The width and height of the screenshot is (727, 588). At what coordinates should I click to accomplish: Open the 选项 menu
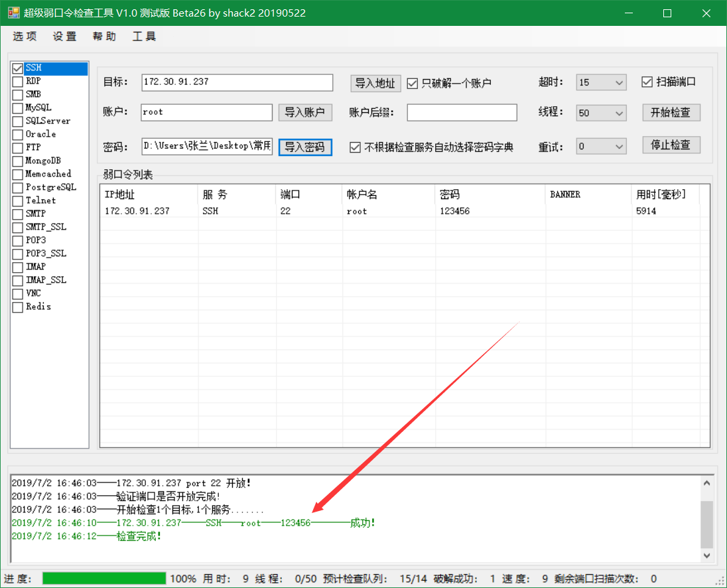pos(25,37)
